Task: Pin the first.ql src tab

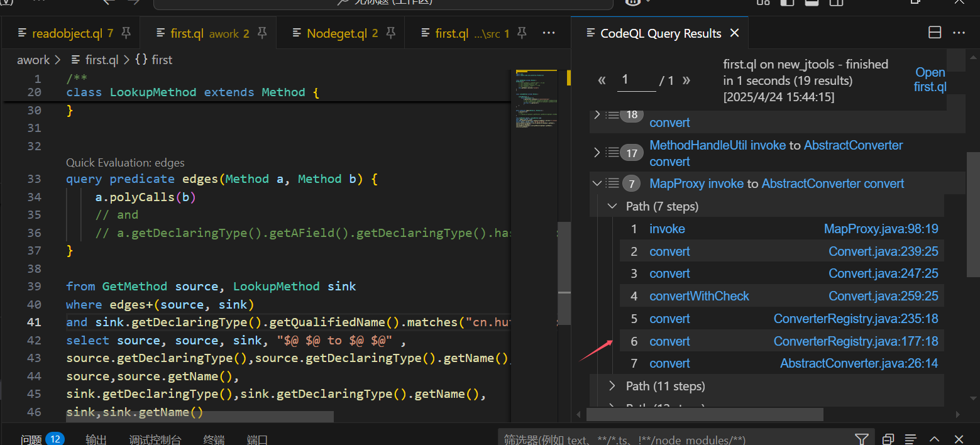Action: pyautogui.click(x=522, y=33)
